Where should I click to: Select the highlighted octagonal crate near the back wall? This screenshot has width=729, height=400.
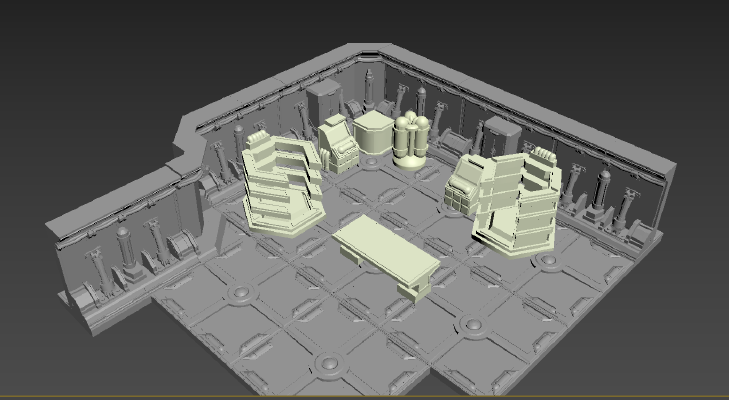pos(373,133)
